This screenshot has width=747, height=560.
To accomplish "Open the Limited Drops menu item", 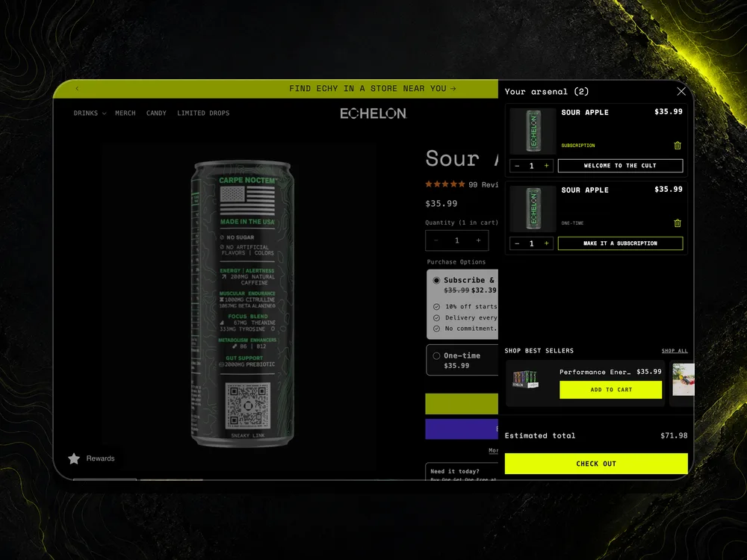I will 203,113.
